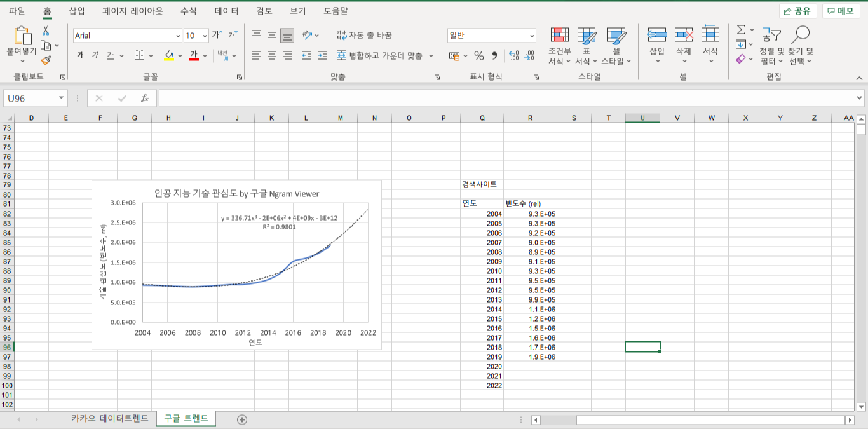This screenshot has width=868, height=429.
Task: Click the accounting currency format icon
Action: point(454,56)
